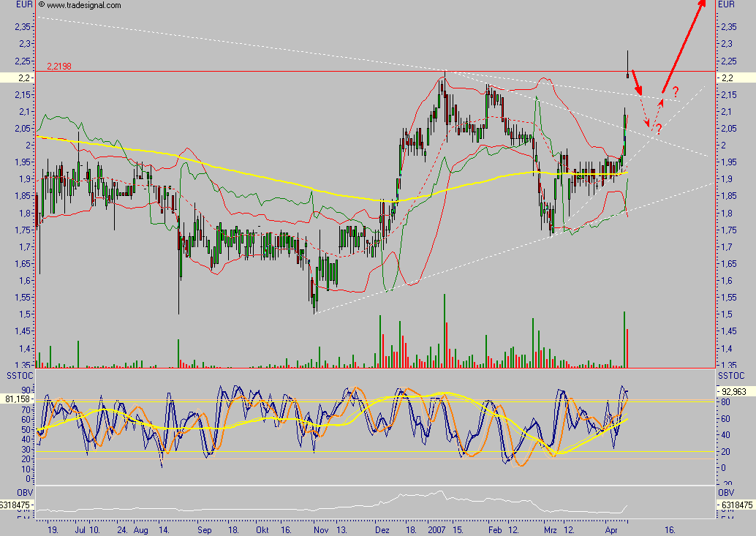Click the upper red question mark
The image size is (756, 536).
tap(676, 91)
